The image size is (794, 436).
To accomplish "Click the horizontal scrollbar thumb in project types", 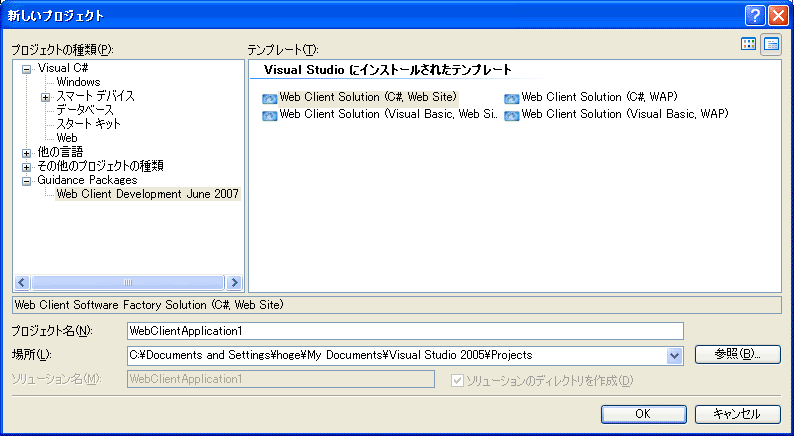I will click(127, 283).
